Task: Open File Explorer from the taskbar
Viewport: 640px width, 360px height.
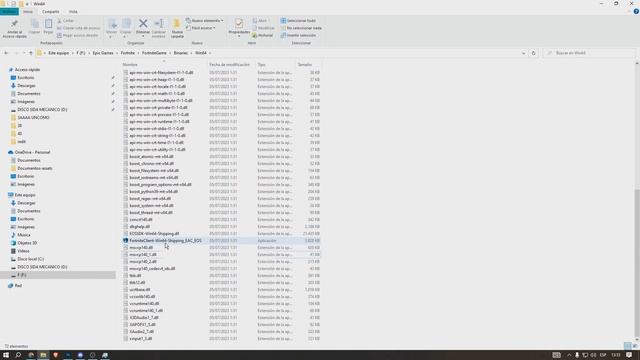Action: [x=43, y=355]
